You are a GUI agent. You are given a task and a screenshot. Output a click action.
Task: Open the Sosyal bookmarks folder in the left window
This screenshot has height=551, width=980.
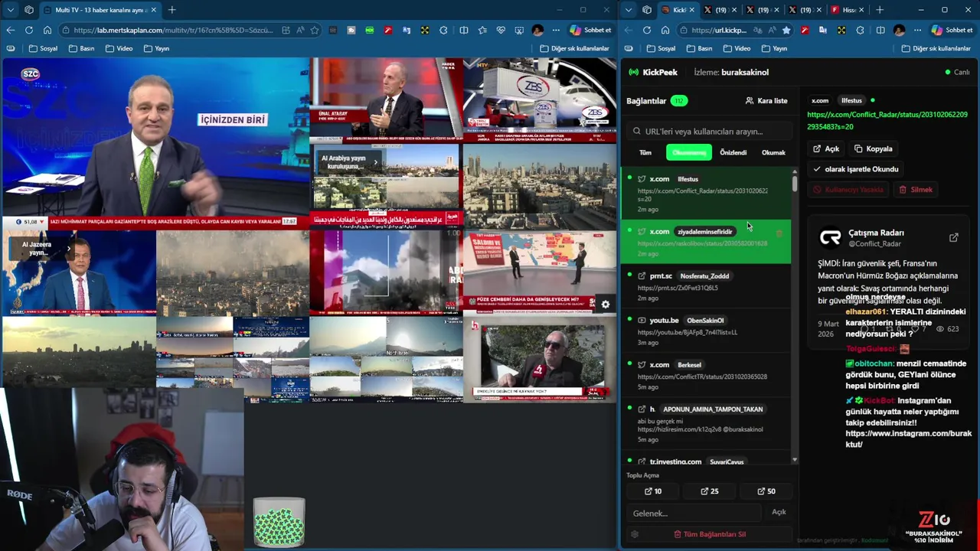44,48
